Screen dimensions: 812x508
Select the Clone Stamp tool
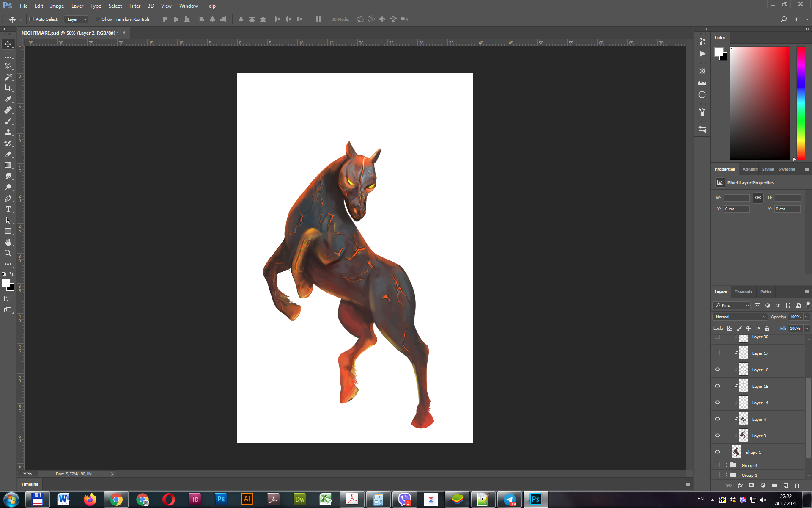(x=8, y=132)
